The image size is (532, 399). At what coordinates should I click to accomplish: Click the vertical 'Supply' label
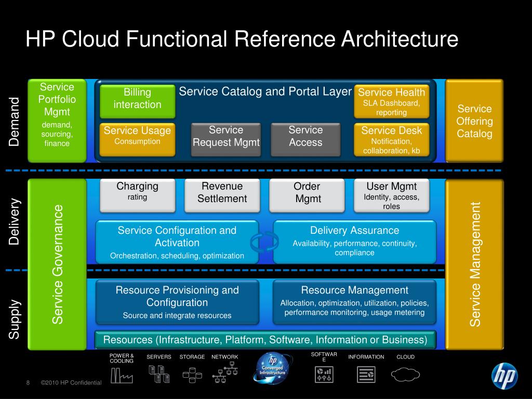pyautogui.click(x=14, y=320)
